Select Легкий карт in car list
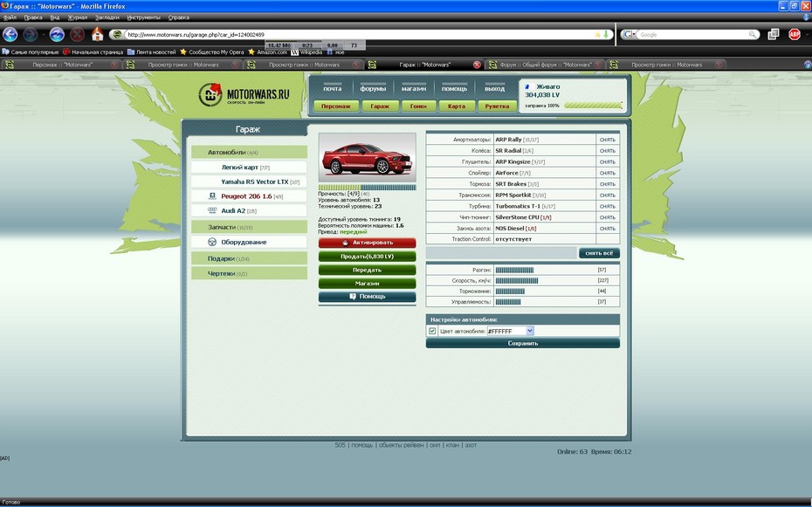Image resolution: width=812 pixels, height=507 pixels. click(249, 167)
